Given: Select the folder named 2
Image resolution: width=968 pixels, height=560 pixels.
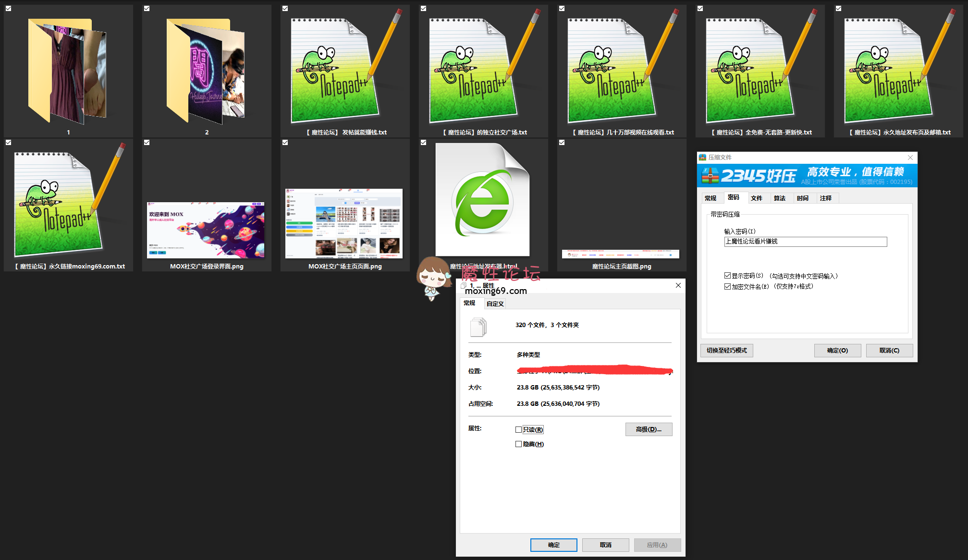Looking at the screenshot, I should point(206,71).
